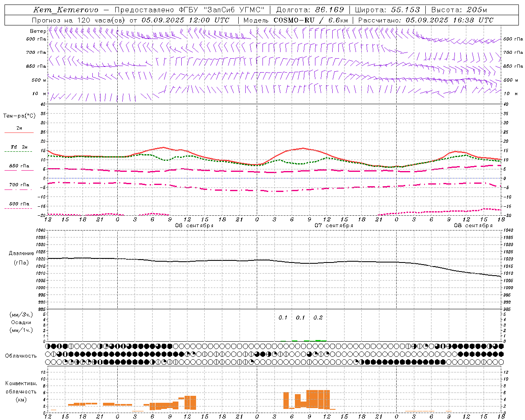The height and width of the screenshot is (420, 525).
Task: Click the (гПа) unit under Давление
Action: pos(21,263)
